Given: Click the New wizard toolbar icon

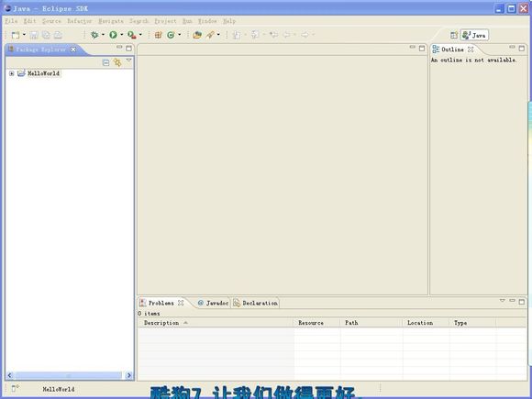Looking at the screenshot, I should coord(16,35).
